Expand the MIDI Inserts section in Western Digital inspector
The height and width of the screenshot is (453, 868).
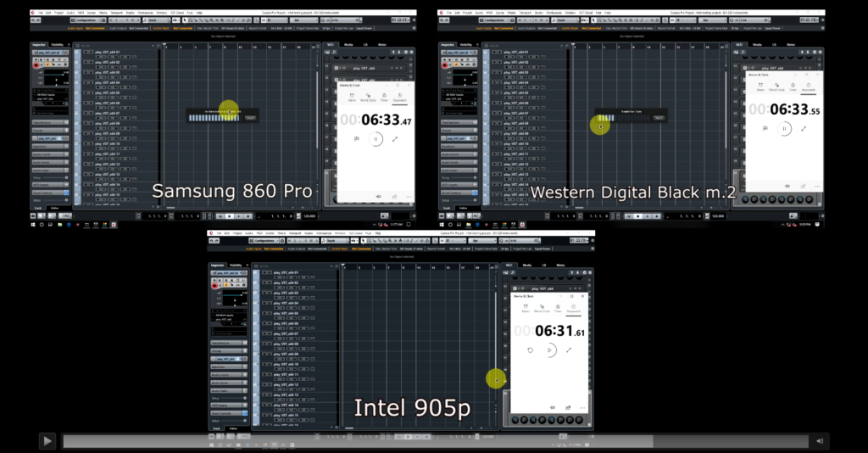(459, 185)
